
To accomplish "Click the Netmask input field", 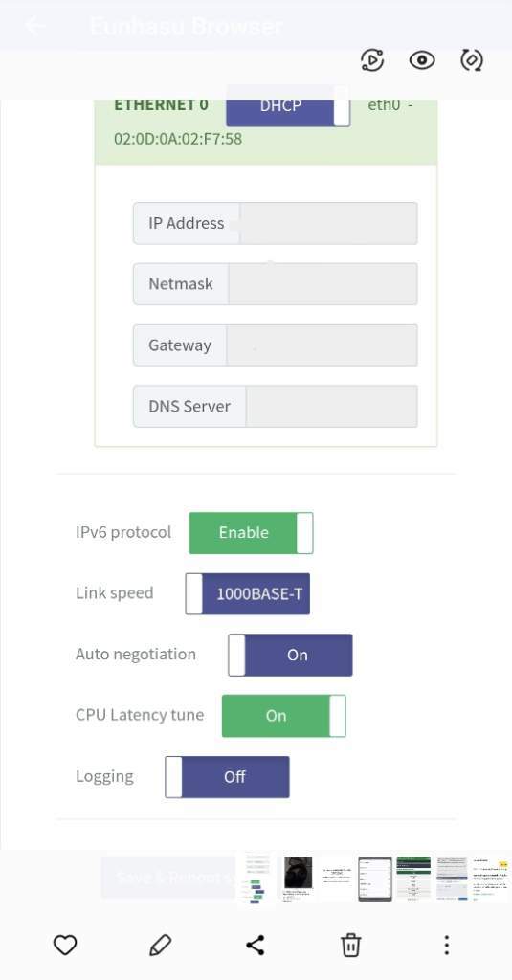I will click(323, 283).
